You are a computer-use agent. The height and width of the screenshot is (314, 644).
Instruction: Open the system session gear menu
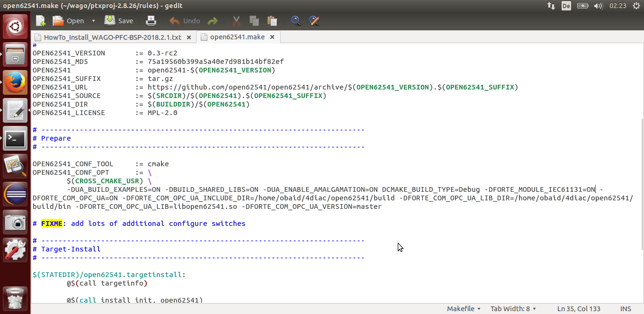(635, 6)
